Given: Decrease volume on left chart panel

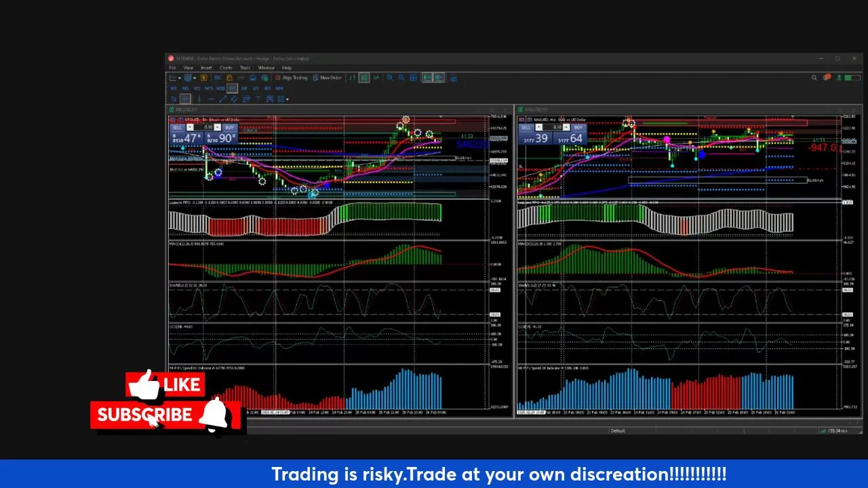Looking at the screenshot, I should (x=190, y=127).
